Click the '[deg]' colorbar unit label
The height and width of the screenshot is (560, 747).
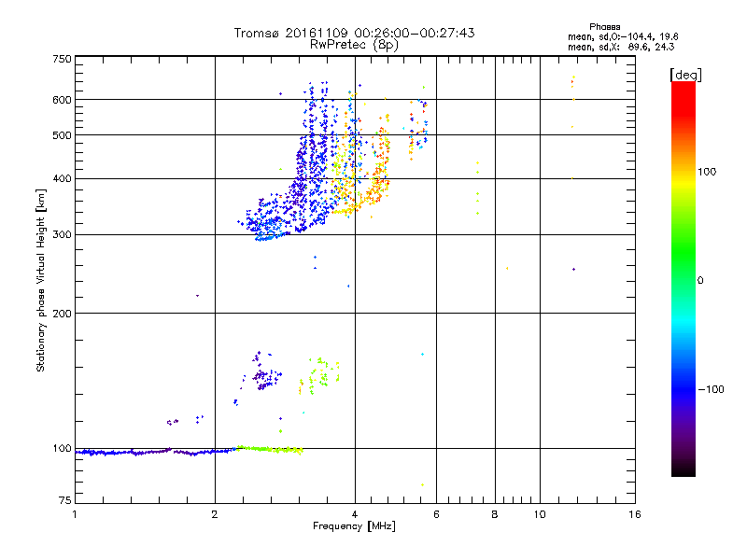click(x=685, y=75)
